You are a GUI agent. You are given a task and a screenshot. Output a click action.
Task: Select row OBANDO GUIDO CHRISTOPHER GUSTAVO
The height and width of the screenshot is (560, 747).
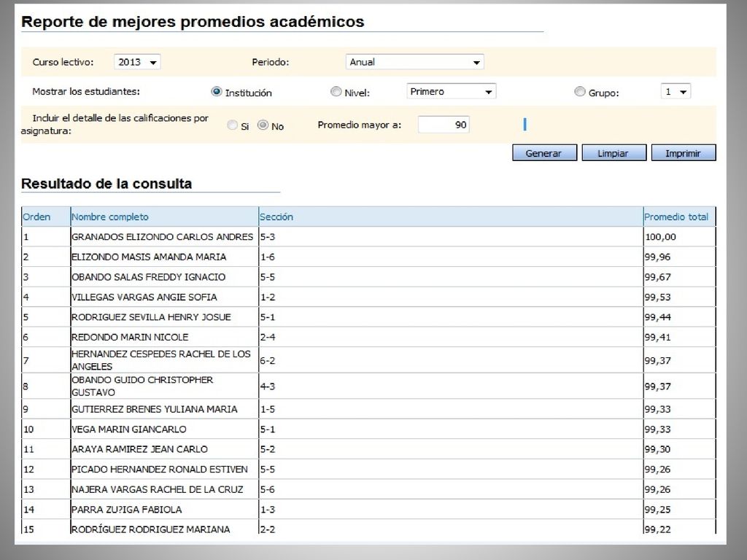(368, 386)
